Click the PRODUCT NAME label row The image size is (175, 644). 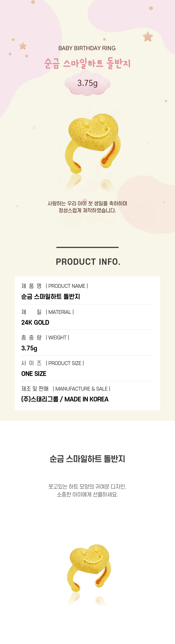(55, 286)
